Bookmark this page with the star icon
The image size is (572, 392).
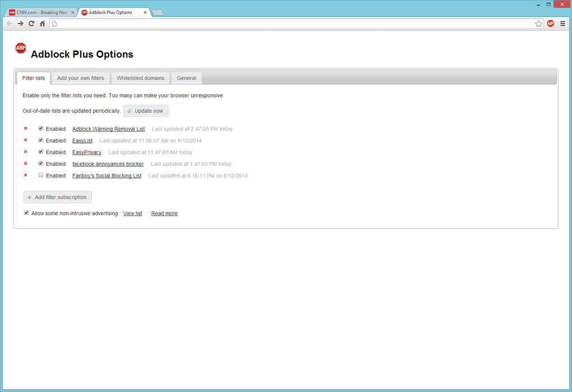coord(538,24)
